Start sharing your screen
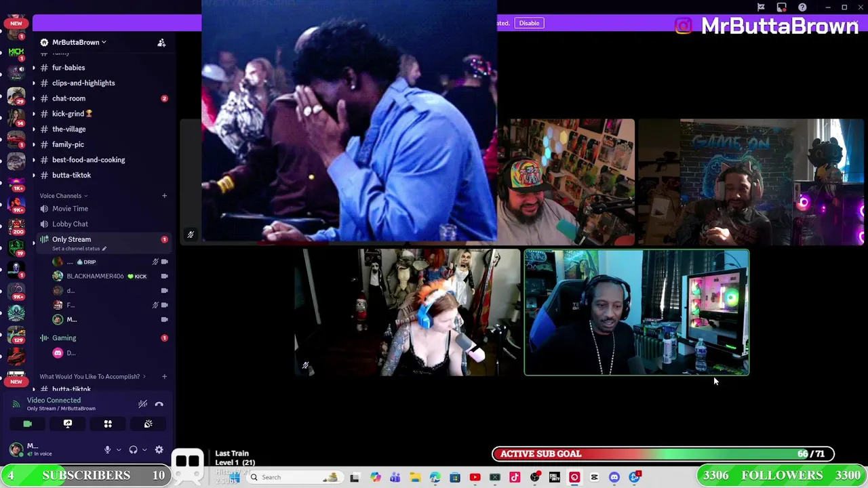Viewport: 868px width, 488px height. (x=68, y=424)
